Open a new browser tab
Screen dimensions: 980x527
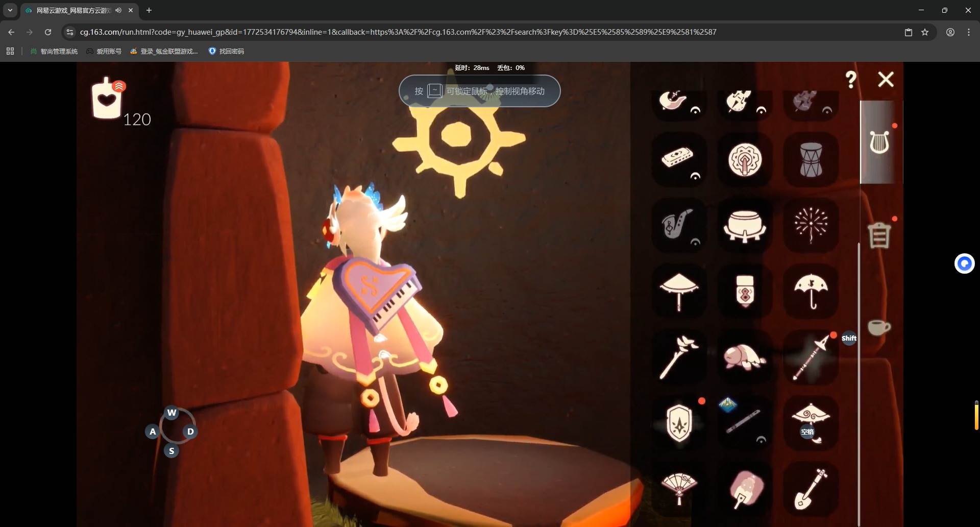[x=149, y=10]
